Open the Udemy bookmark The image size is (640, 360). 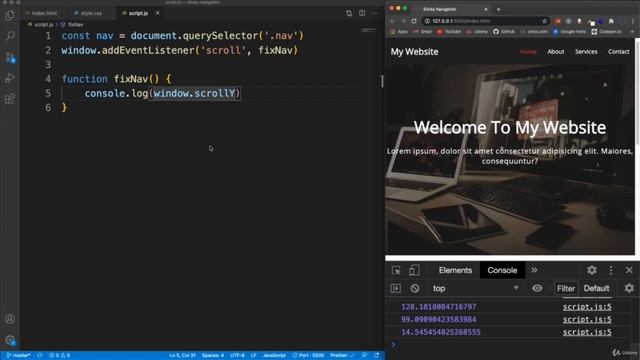(x=478, y=31)
